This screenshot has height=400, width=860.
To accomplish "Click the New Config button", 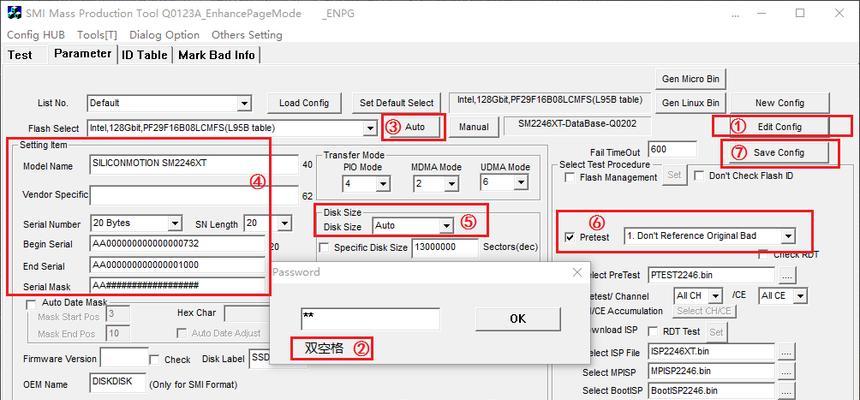I will [x=779, y=103].
